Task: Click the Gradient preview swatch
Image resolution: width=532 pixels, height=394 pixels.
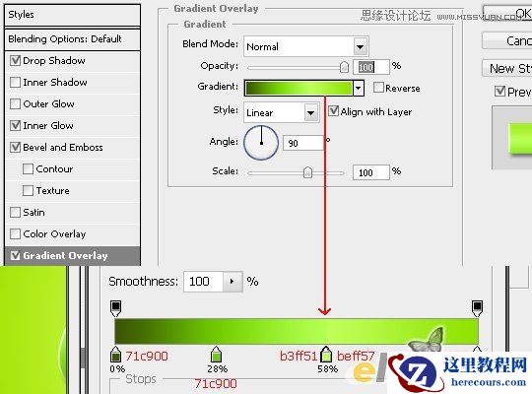Action: pyautogui.click(x=299, y=89)
